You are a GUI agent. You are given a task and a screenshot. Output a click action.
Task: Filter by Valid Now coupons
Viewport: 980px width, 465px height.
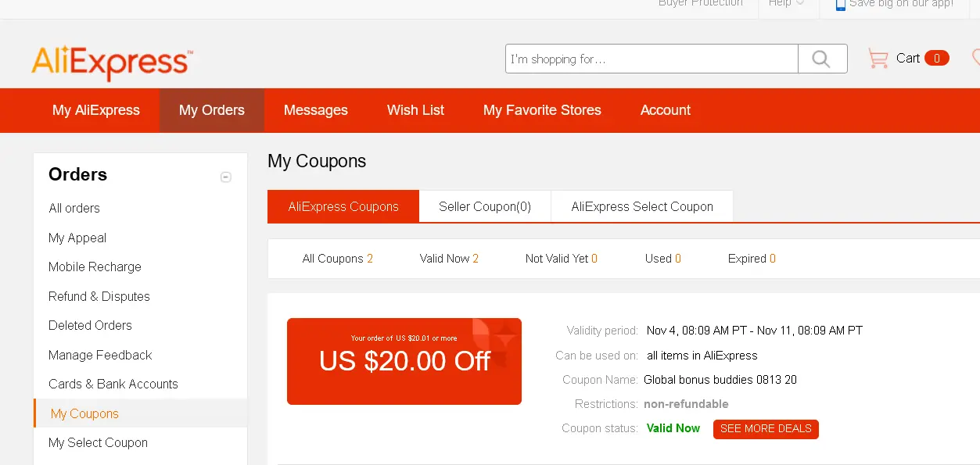click(449, 259)
